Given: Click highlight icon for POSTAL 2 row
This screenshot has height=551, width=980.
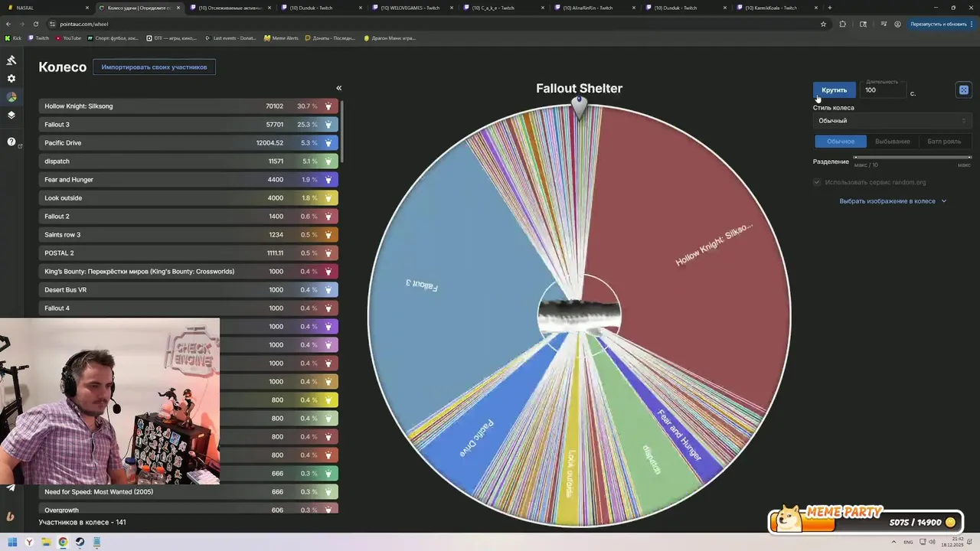Looking at the screenshot, I should pos(328,253).
